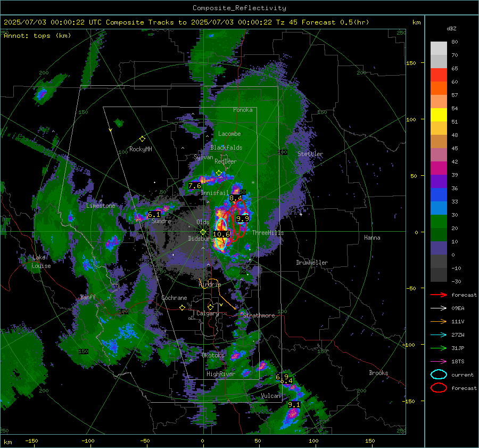Click the cyan current ellipse legend icon
479x448 pixels.
tap(439, 374)
